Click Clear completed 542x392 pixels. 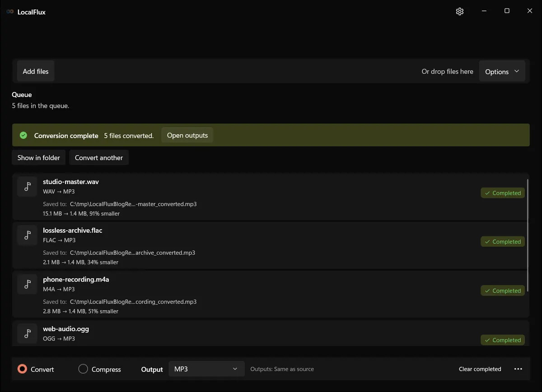(x=480, y=369)
